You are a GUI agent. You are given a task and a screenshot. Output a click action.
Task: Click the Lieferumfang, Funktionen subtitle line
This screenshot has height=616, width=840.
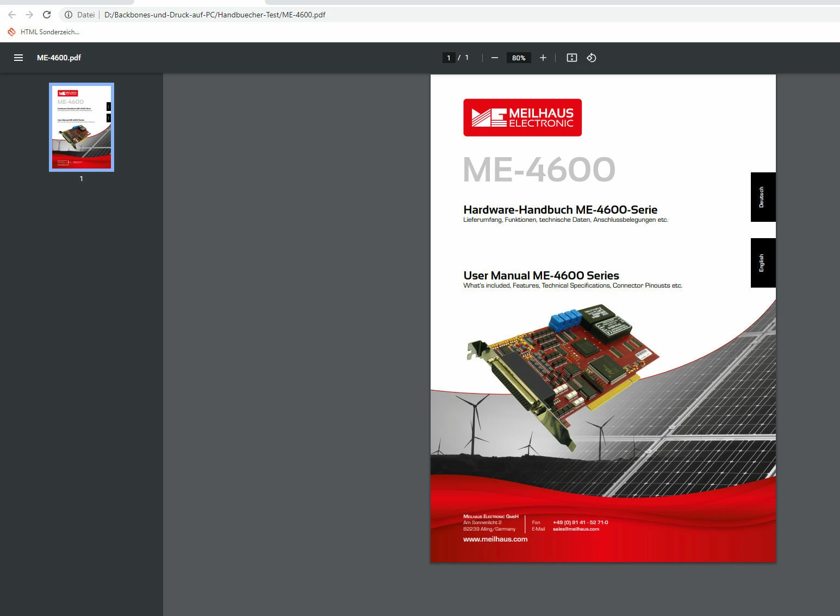click(x=565, y=220)
